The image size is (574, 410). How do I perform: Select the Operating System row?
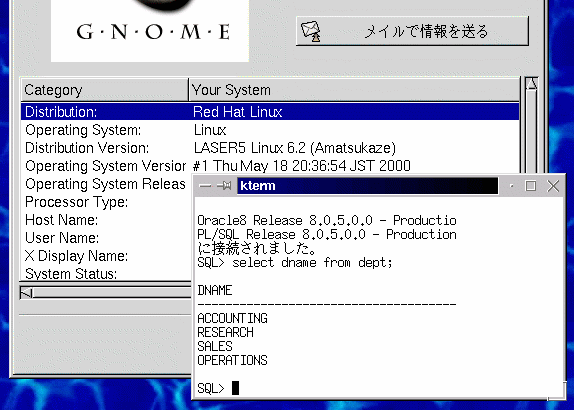[x=270, y=130]
